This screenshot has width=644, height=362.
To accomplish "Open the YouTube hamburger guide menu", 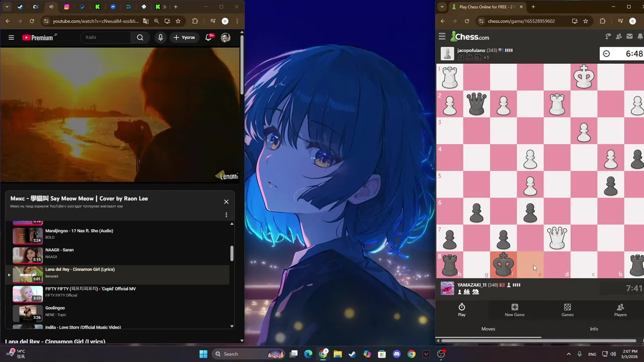I will [11, 37].
